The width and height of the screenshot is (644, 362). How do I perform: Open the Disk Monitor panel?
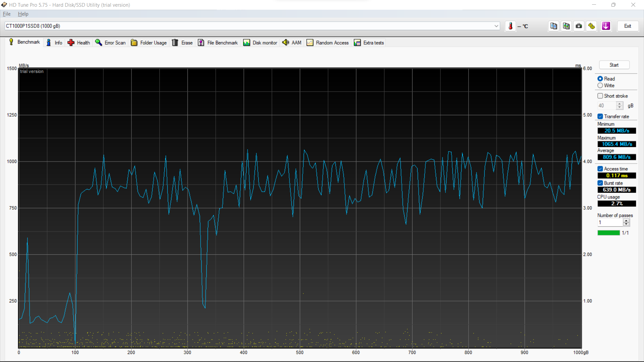261,43
